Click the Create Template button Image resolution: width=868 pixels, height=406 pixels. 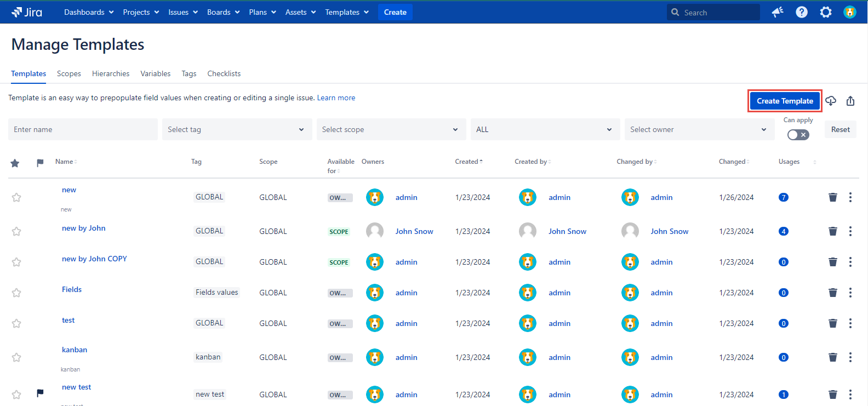pos(785,101)
